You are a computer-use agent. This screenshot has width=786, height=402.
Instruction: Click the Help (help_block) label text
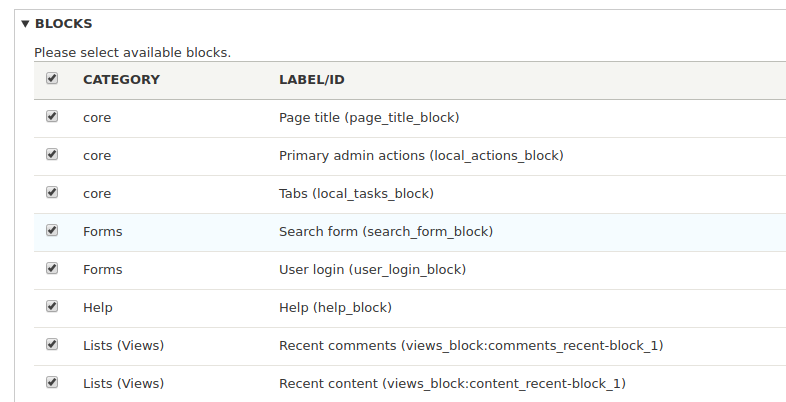tap(335, 308)
